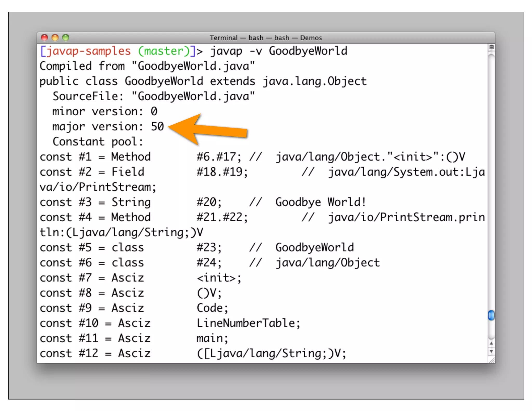Screen dimensions: 532x411
Task: Zoom the Terminal with green button
Action: tap(66, 38)
